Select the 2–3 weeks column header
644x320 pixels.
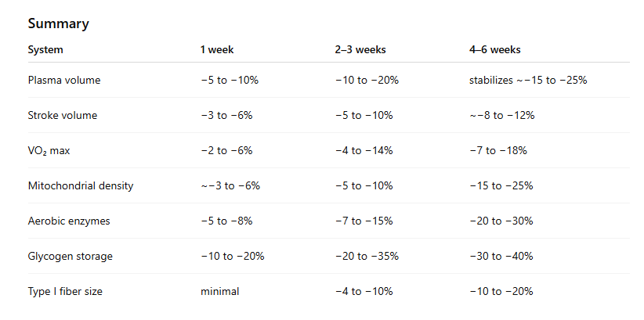pos(360,49)
